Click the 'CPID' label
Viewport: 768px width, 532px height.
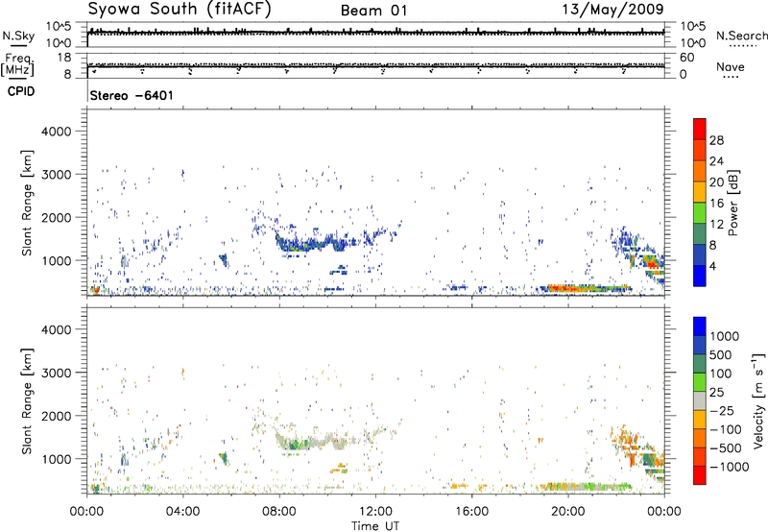pyautogui.click(x=21, y=91)
